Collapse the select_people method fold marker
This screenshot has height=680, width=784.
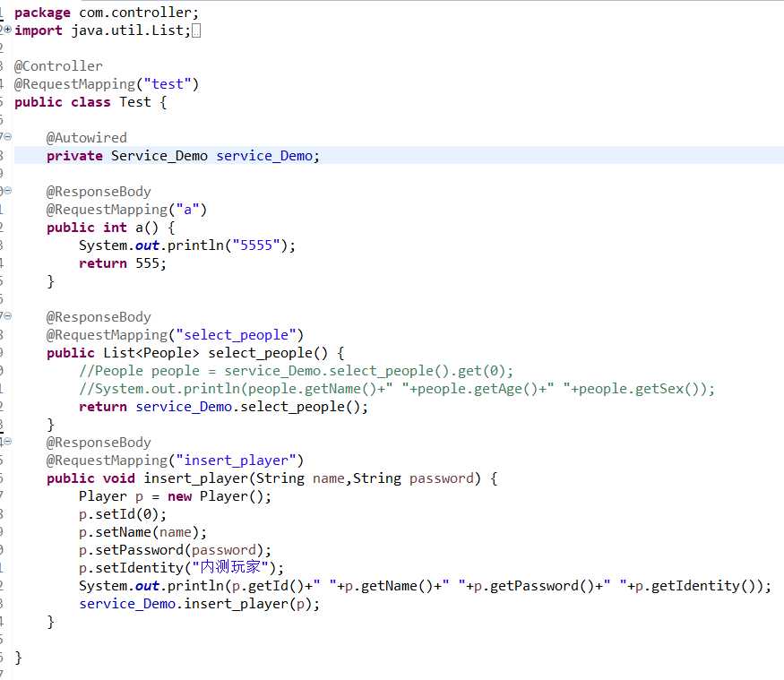7,316
